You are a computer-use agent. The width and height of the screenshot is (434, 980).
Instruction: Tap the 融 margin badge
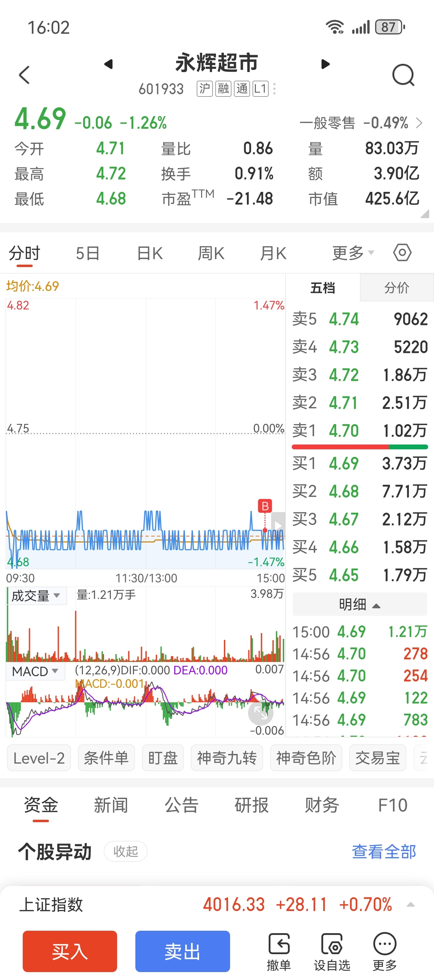[223, 89]
